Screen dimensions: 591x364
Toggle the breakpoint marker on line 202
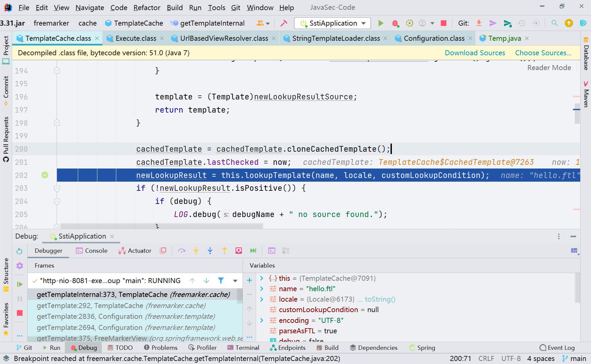pyautogui.click(x=45, y=175)
